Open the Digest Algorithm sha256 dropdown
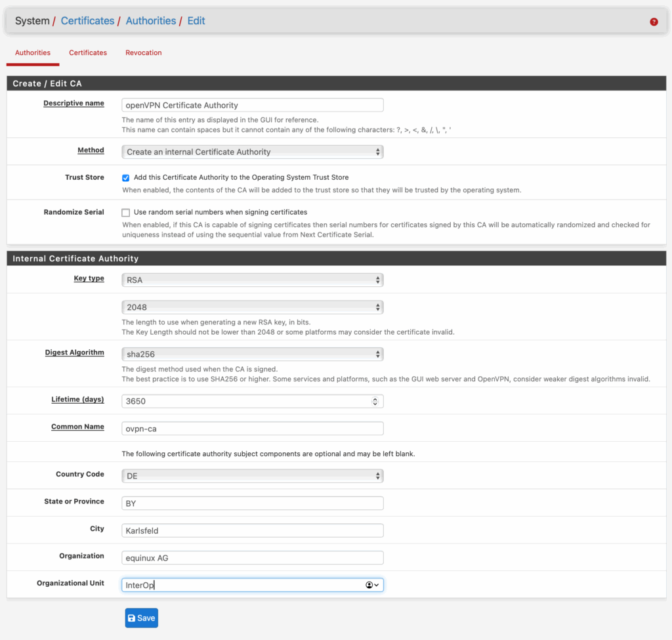This screenshot has width=672, height=640. pyautogui.click(x=252, y=354)
